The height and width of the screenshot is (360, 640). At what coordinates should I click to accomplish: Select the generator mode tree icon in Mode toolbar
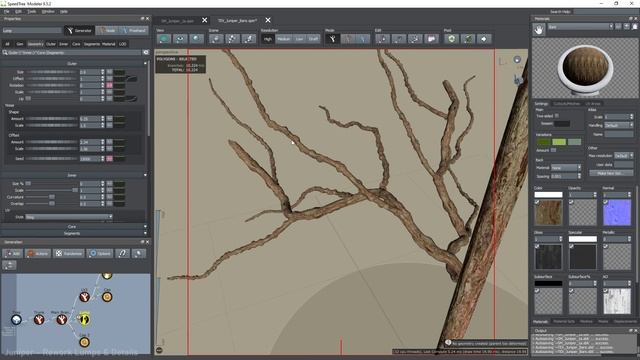click(333, 39)
